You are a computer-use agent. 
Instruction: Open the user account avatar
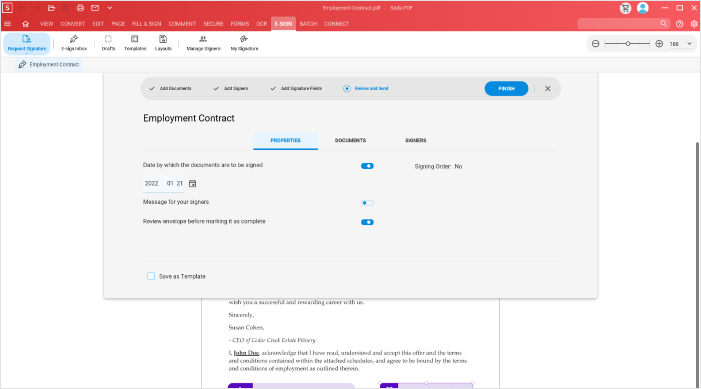643,8
